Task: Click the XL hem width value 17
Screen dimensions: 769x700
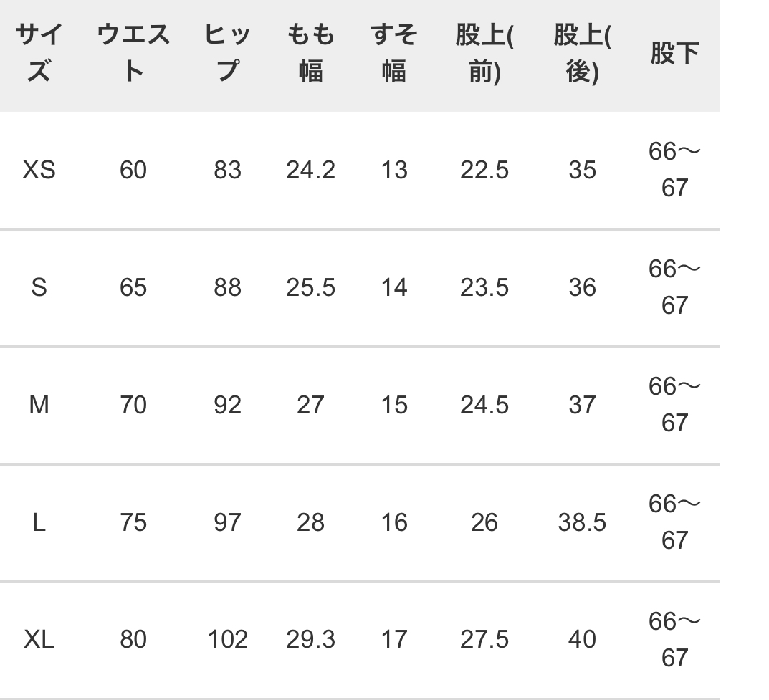Action: [394, 639]
